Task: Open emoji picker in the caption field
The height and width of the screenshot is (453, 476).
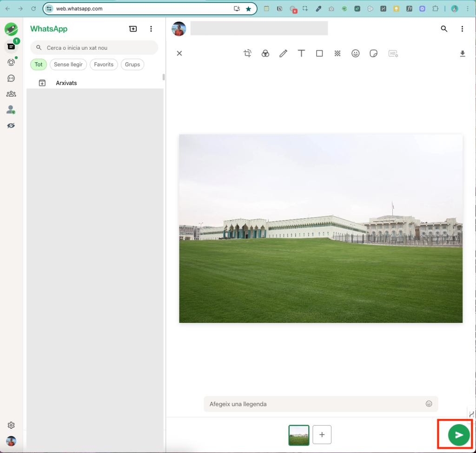Action: point(429,404)
